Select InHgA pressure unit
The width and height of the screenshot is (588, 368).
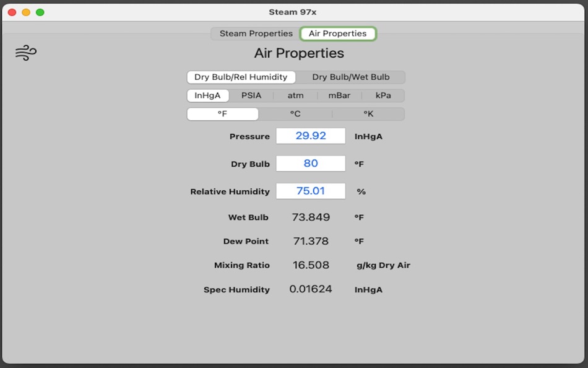[207, 95]
